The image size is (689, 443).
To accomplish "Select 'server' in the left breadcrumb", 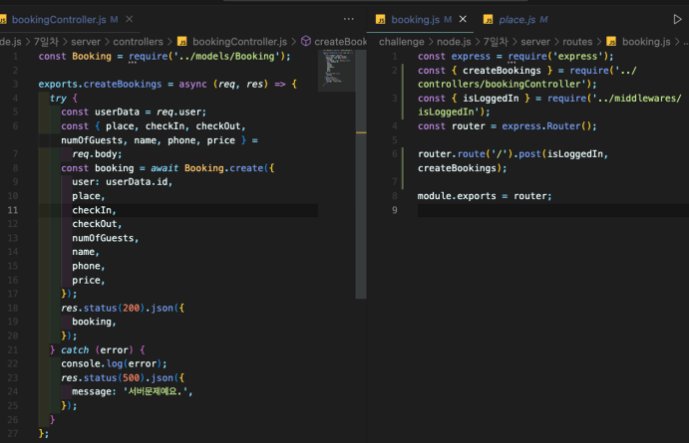I will [86, 42].
